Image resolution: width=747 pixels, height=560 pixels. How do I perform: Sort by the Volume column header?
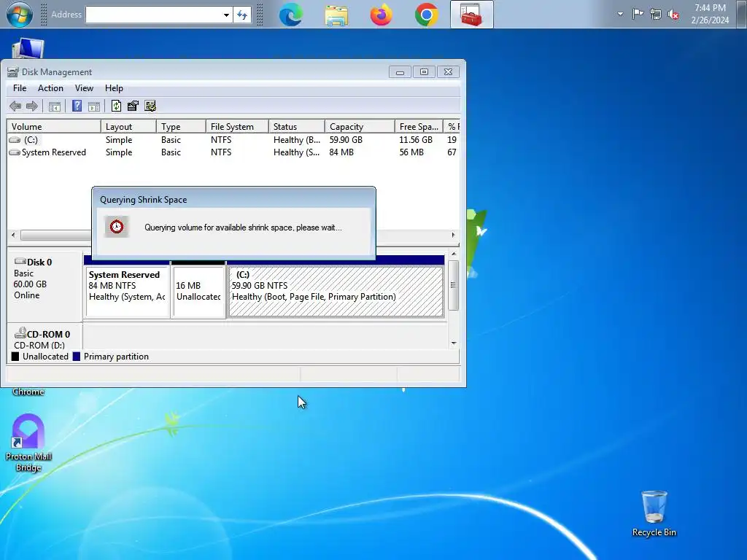pos(54,127)
